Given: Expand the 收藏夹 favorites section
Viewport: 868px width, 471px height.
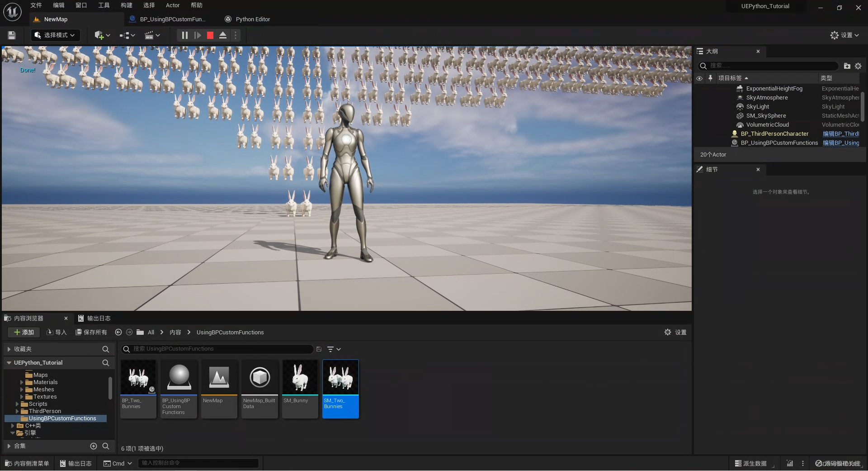Looking at the screenshot, I should [x=9, y=349].
